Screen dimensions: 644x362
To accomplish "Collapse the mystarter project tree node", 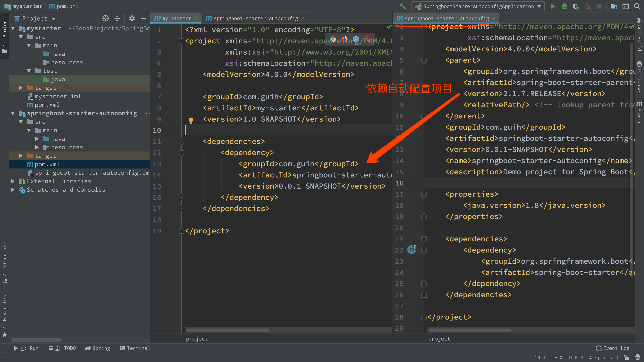I will click(x=13, y=28).
